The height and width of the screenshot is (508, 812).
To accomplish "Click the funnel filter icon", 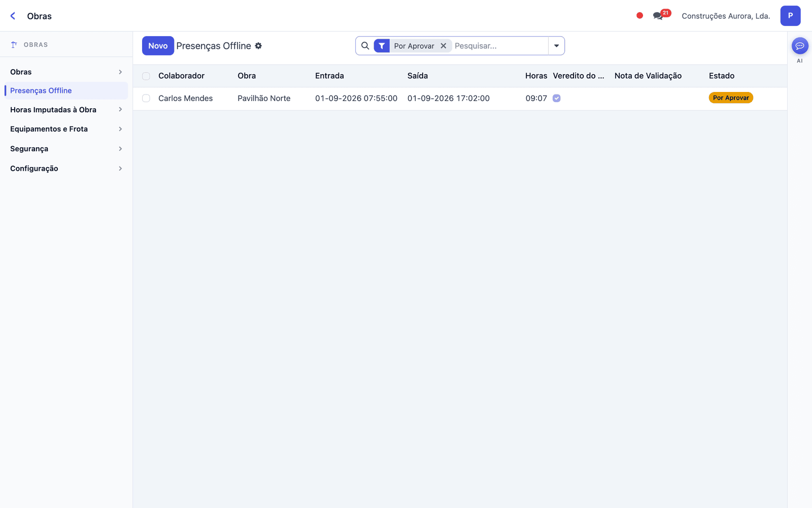I will point(382,46).
